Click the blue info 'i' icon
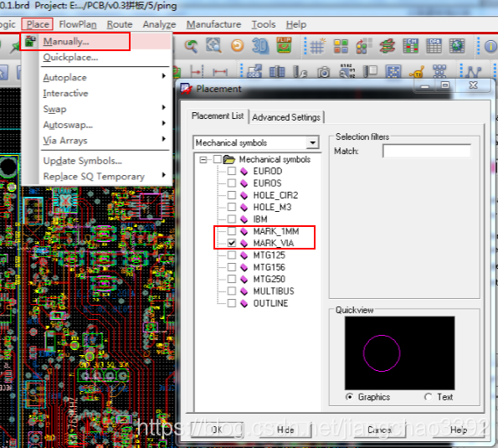The height and width of the screenshot is (448, 498). click(490, 46)
